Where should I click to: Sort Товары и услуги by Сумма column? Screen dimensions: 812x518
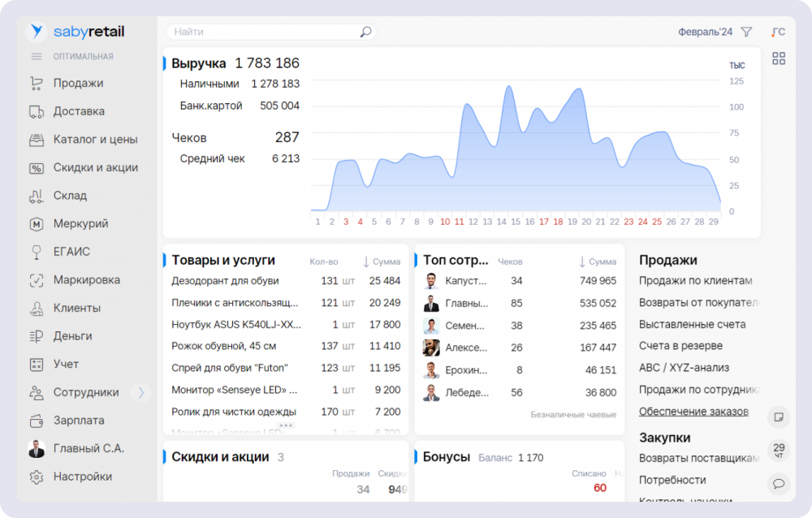(382, 261)
